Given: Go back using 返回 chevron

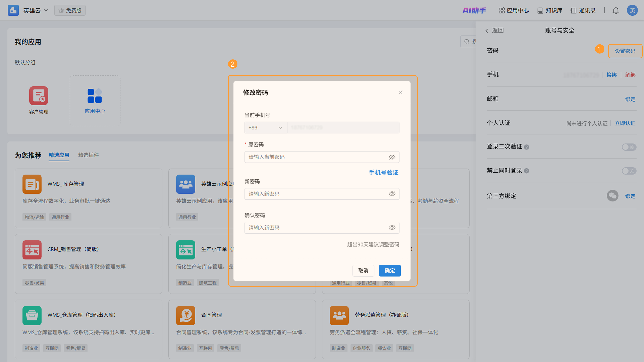Looking at the screenshot, I should tap(487, 31).
